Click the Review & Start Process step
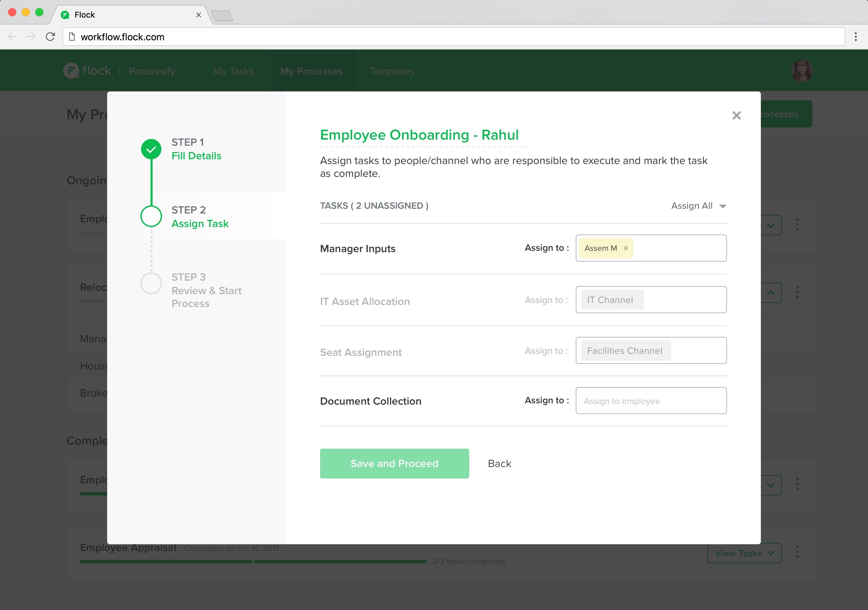 pyautogui.click(x=206, y=297)
